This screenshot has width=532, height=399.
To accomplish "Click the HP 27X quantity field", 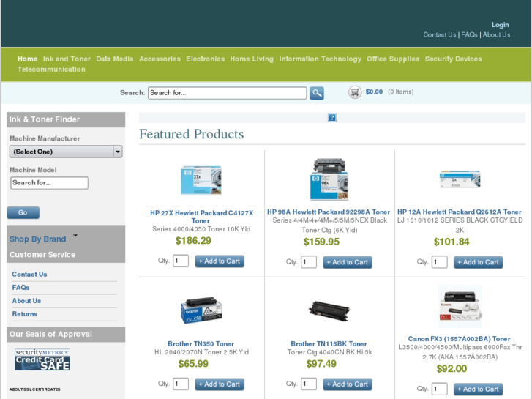I will click(181, 261).
